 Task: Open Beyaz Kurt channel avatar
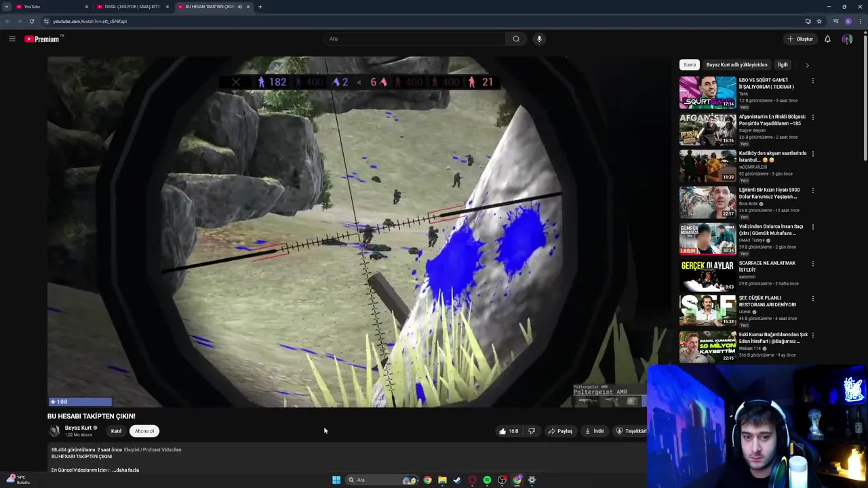(x=54, y=431)
